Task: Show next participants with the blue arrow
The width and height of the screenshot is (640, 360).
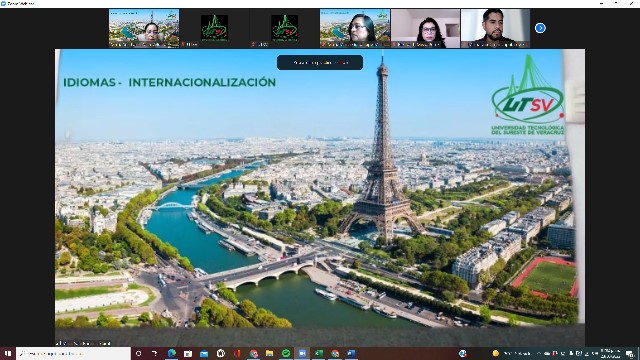Action: click(540, 28)
